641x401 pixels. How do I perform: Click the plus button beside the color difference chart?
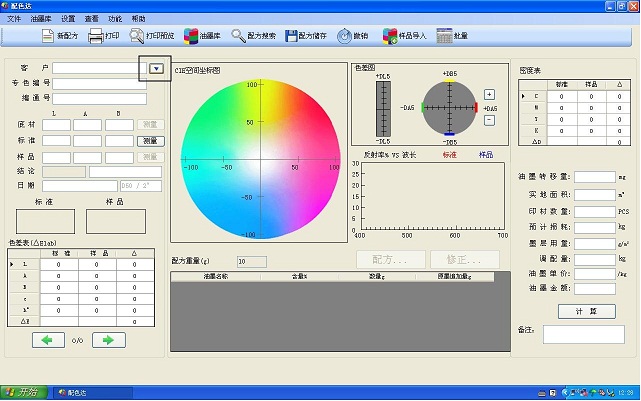[489, 94]
